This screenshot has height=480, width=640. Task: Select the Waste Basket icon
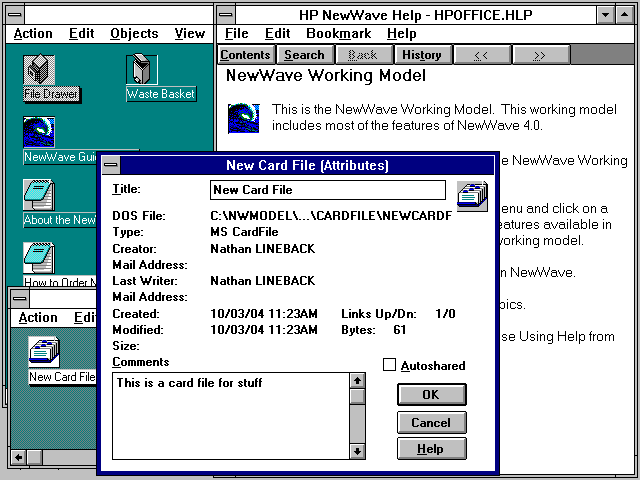click(x=141, y=71)
